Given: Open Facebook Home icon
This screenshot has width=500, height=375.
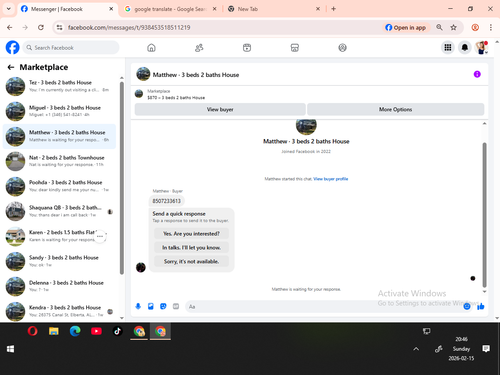Looking at the screenshot, I should pyautogui.click(x=151, y=48).
